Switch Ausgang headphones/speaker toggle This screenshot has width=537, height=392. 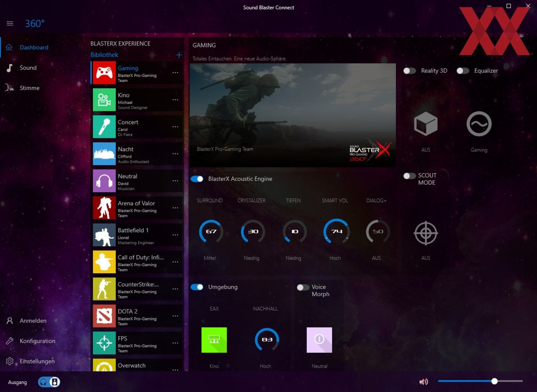coord(49,382)
